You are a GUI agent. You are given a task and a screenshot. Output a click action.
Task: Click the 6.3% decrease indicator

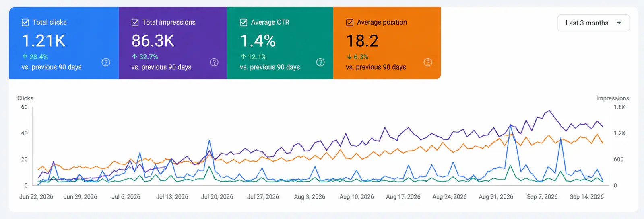[357, 57]
